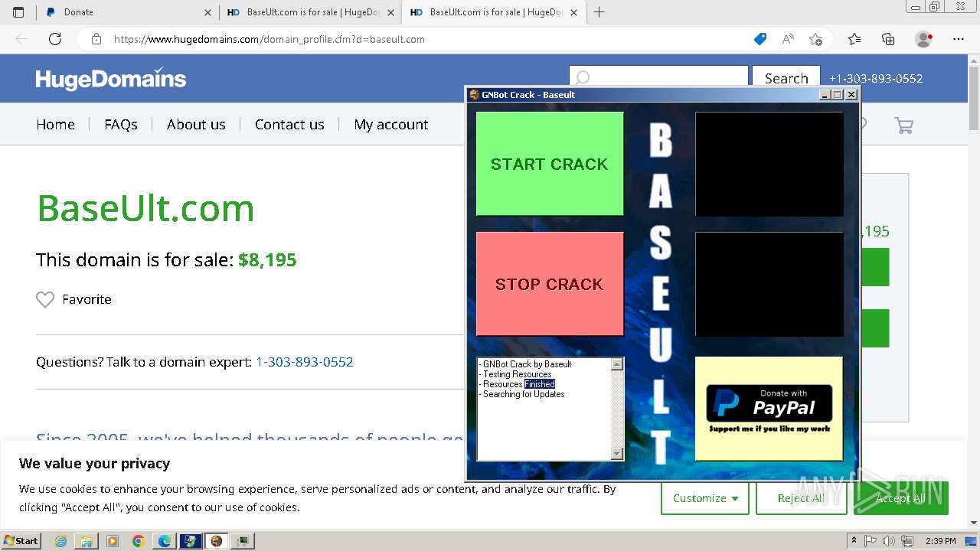Screen dimensions: 980x551
Task: Add this page to favorites
Action: [815, 39]
